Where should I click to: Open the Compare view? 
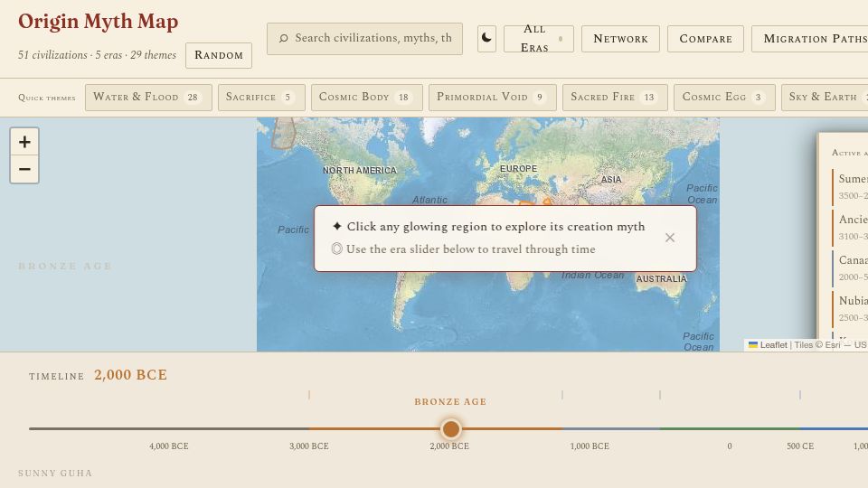click(705, 39)
